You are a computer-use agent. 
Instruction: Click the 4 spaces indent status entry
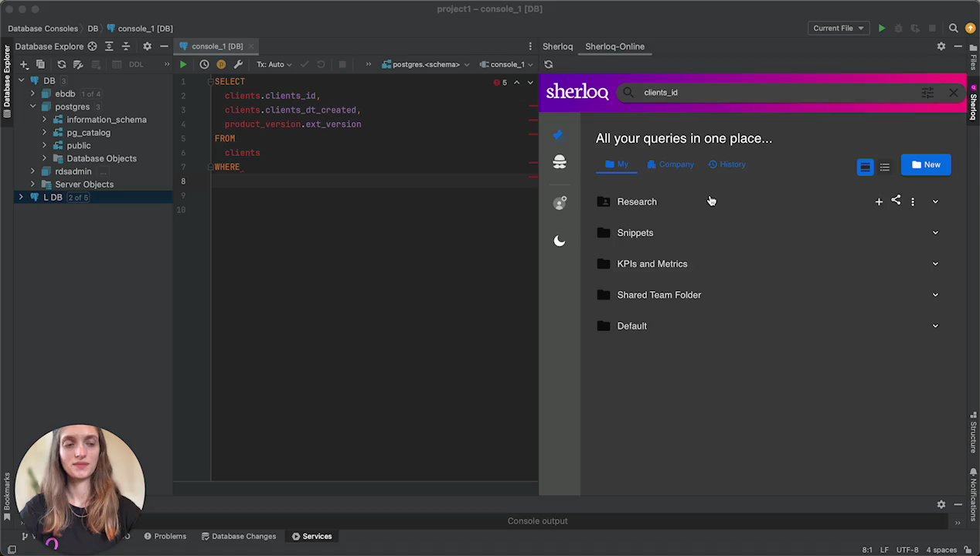click(x=941, y=550)
